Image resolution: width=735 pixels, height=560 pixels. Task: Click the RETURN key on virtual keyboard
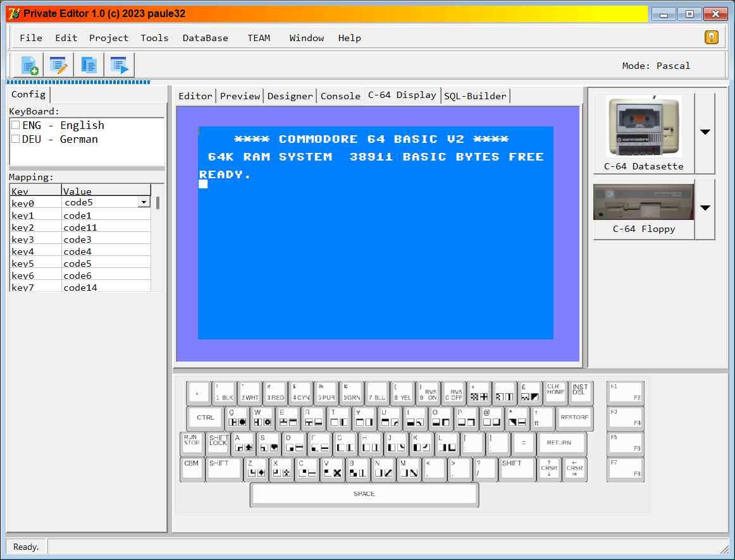562,444
